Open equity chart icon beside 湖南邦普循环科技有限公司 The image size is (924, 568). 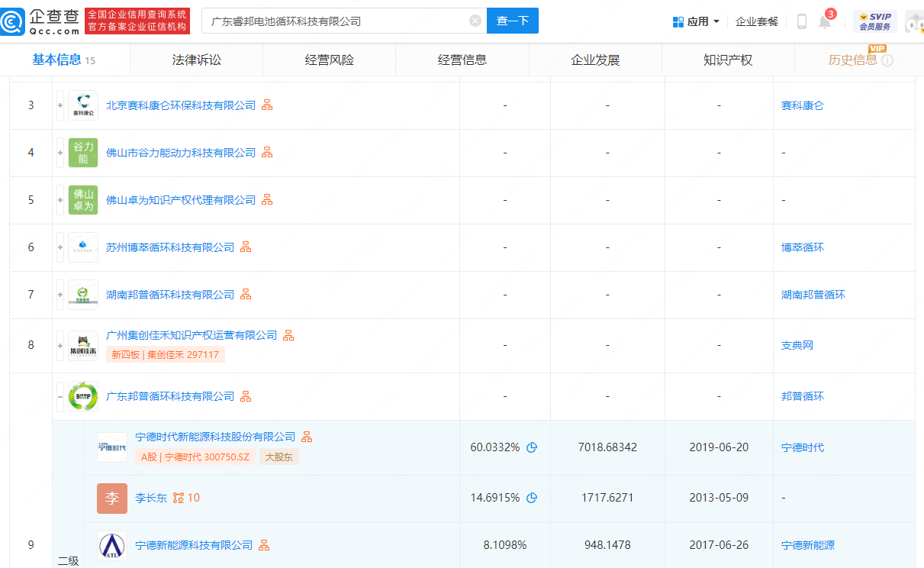[x=246, y=295]
